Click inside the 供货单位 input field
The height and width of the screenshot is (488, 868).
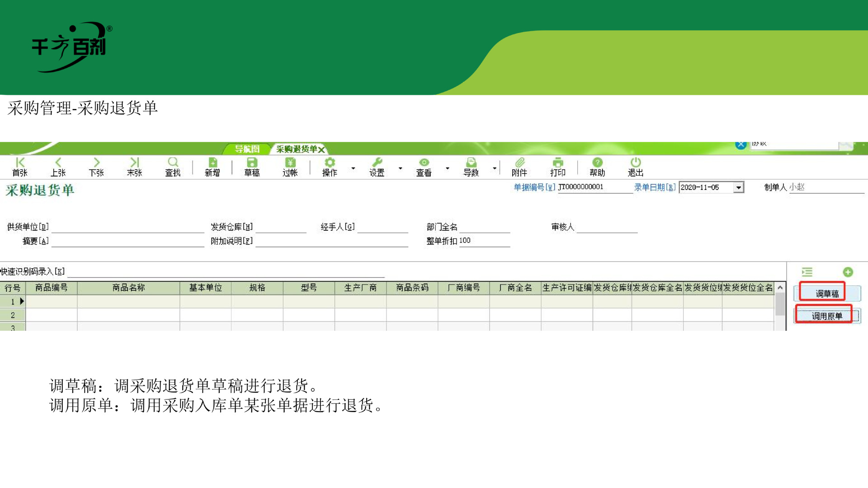click(127, 227)
